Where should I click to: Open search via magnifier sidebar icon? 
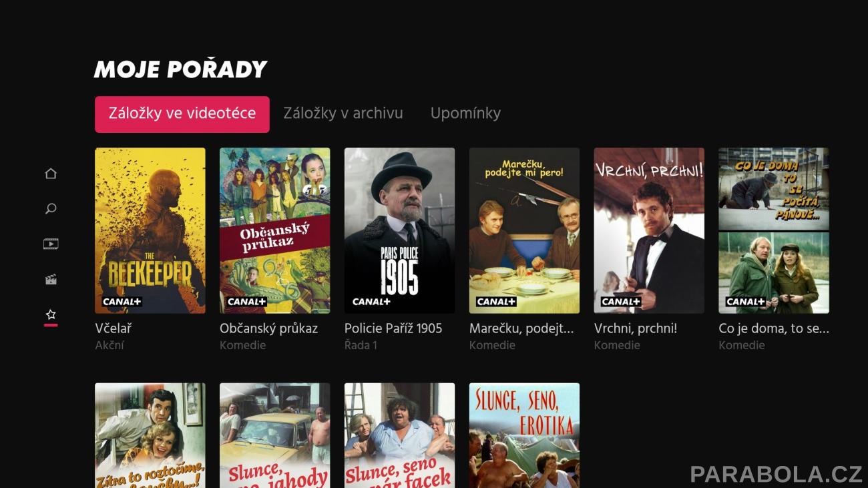[x=51, y=209]
